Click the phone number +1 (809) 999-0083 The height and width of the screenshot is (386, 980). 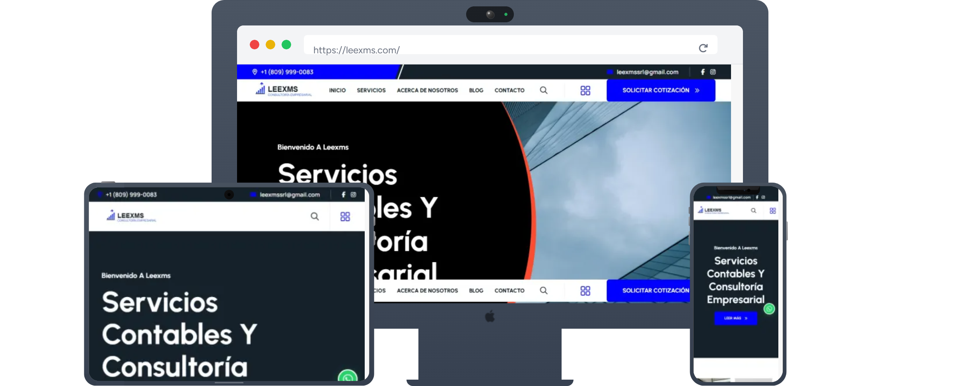coord(286,72)
